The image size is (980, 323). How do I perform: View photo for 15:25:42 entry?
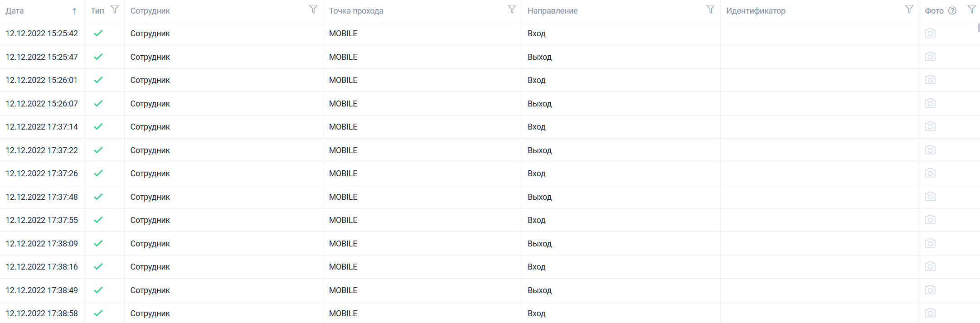coord(930,33)
